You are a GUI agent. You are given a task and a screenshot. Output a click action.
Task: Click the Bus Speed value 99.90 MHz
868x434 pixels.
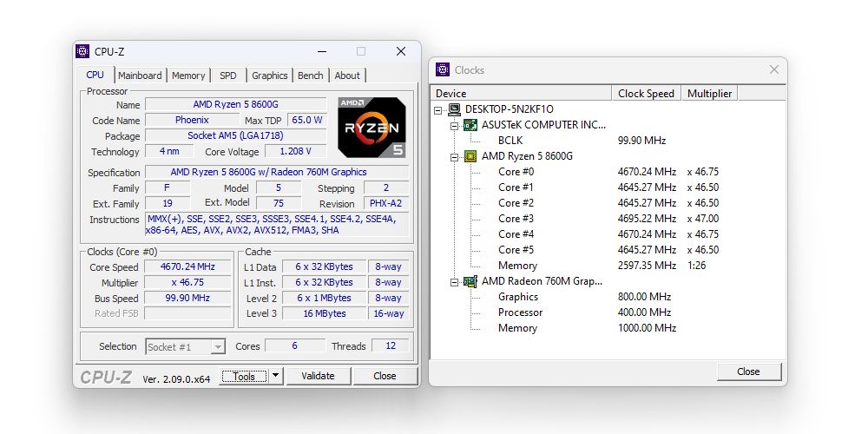[x=187, y=298]
